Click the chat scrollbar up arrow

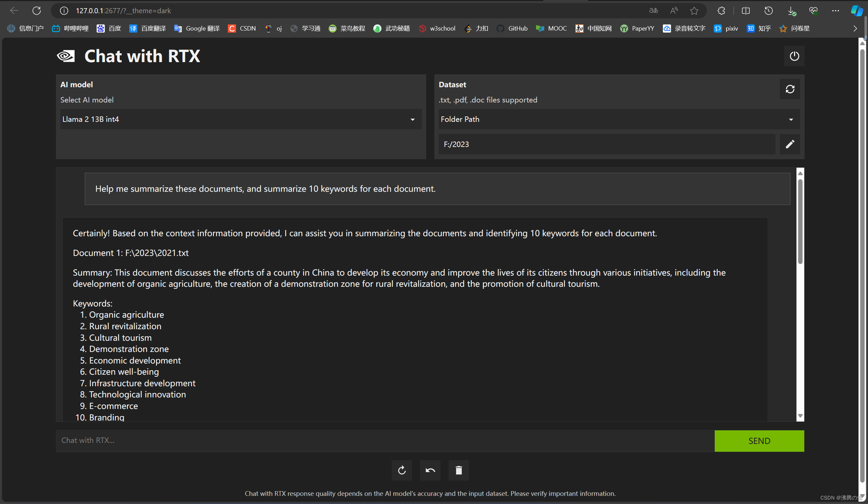pos(800,173)
